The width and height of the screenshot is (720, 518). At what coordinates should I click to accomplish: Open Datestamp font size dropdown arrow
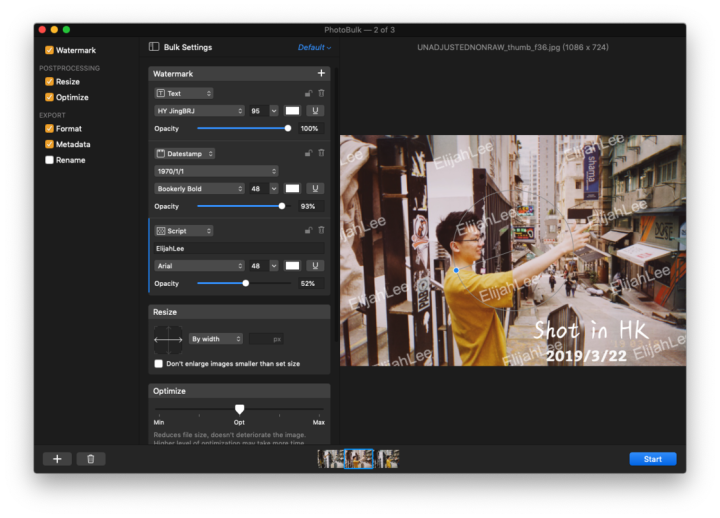(274, 188)
